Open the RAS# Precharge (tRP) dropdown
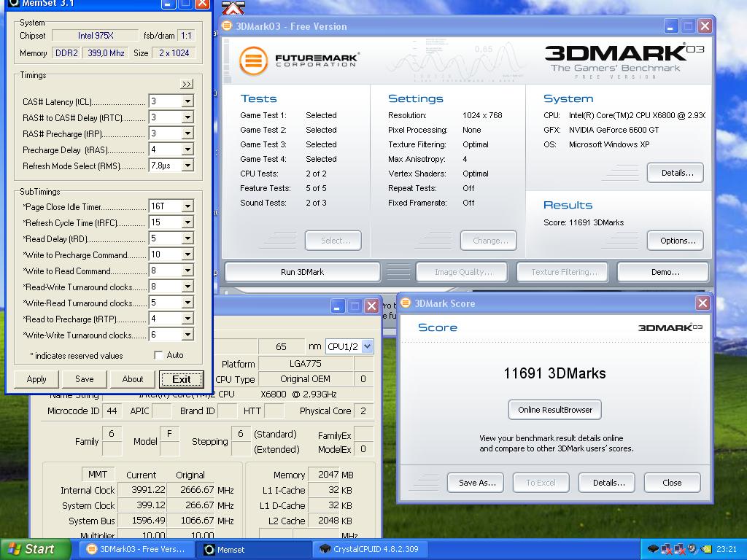747x560 pixels. pyautogui.click(x=187, y=134)
